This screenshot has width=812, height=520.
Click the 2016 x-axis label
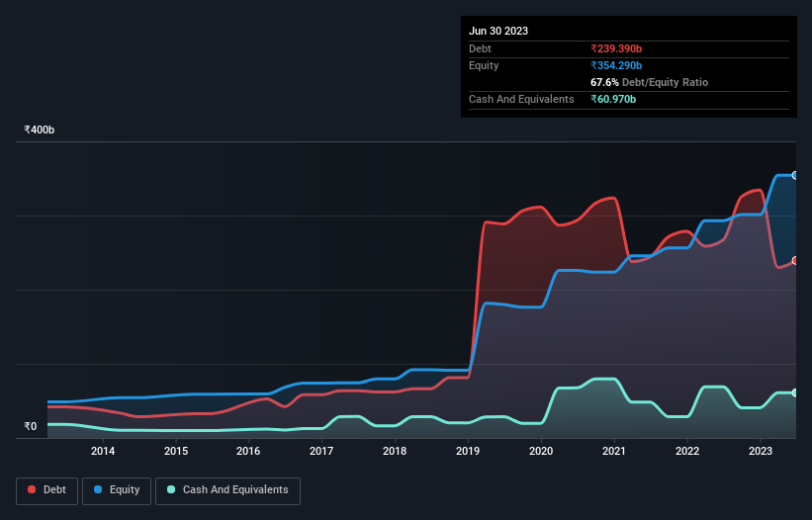(248, 451)
